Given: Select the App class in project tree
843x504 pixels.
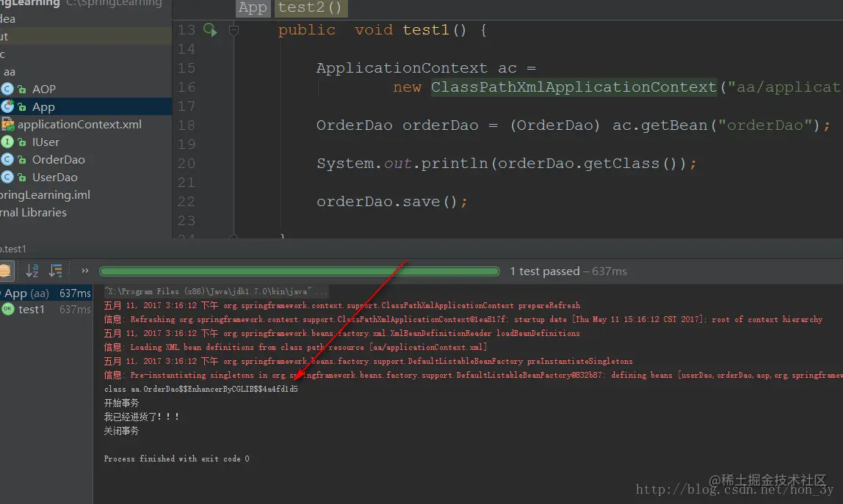Looking at the screenshot, I should pyautogui.click(x=43, y=107).
